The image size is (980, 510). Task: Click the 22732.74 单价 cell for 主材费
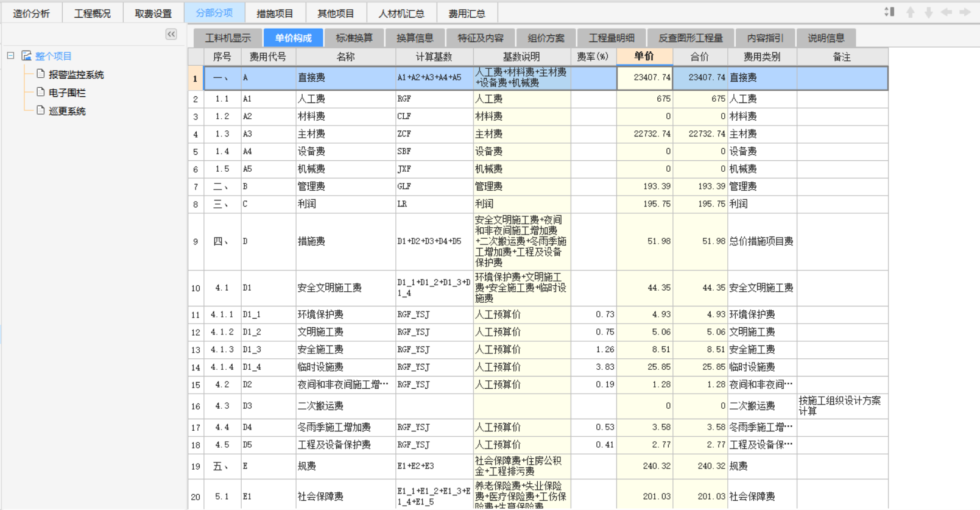[x=644, y=134]
